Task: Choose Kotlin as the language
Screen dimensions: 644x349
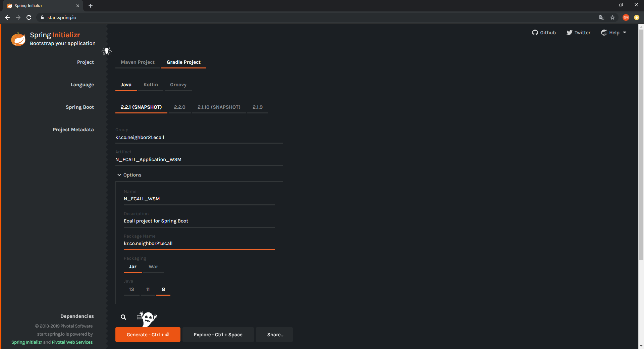Action: pyautogui.click(x=151, y=85)
